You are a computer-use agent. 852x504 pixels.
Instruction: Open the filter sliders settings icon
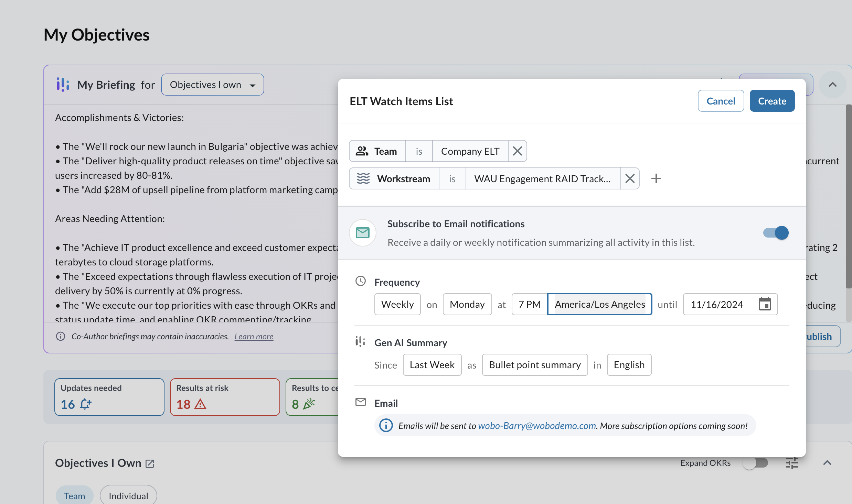[x=792, y=463]
